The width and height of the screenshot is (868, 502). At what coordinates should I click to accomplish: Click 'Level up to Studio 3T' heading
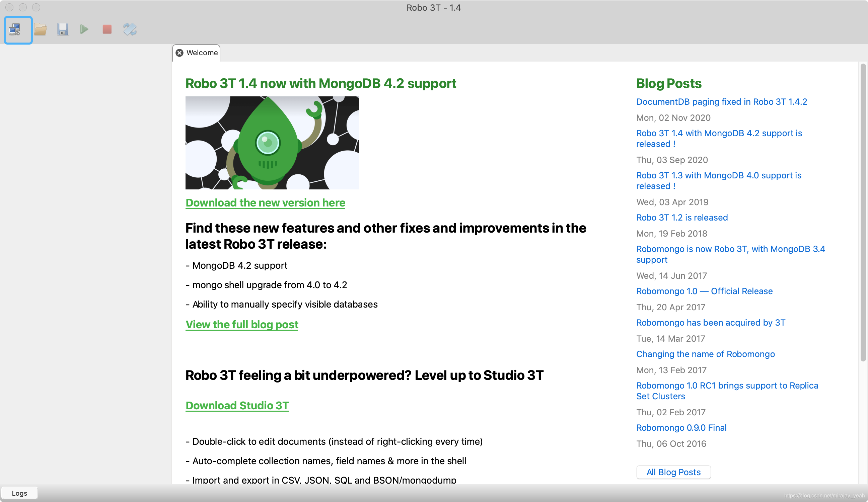pos(479,375)
